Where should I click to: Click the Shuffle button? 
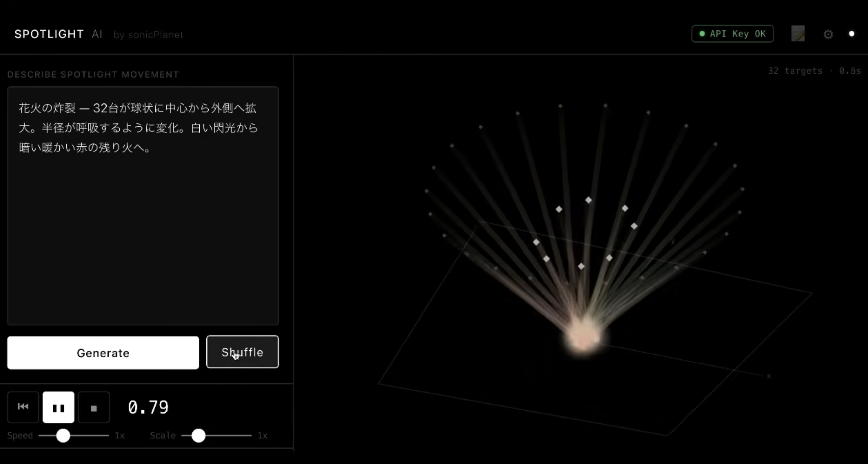coord(242,352)
